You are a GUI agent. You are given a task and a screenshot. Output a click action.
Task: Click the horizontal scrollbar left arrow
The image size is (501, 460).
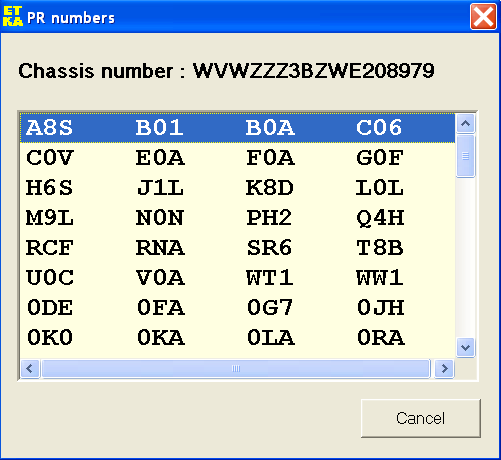click(30, 369)
